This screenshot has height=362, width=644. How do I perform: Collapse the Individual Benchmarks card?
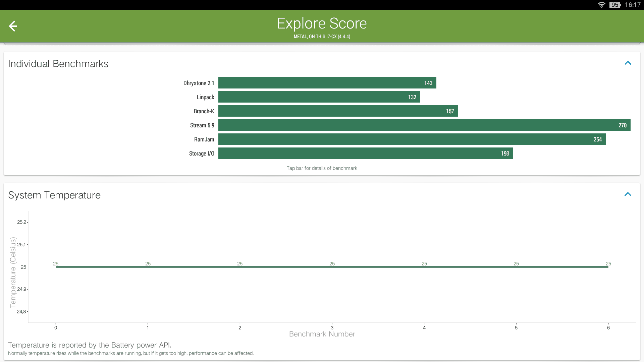click(628, 63)
